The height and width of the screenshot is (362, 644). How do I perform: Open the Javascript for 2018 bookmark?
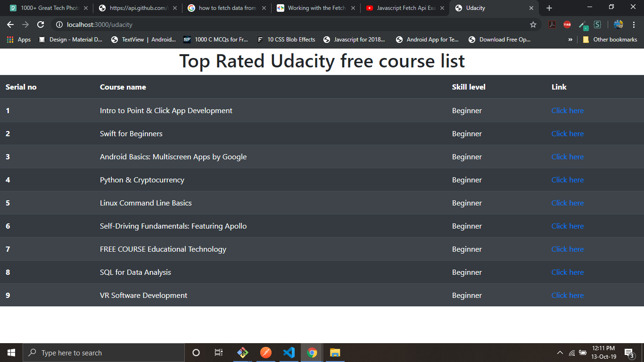pos(354,40)
